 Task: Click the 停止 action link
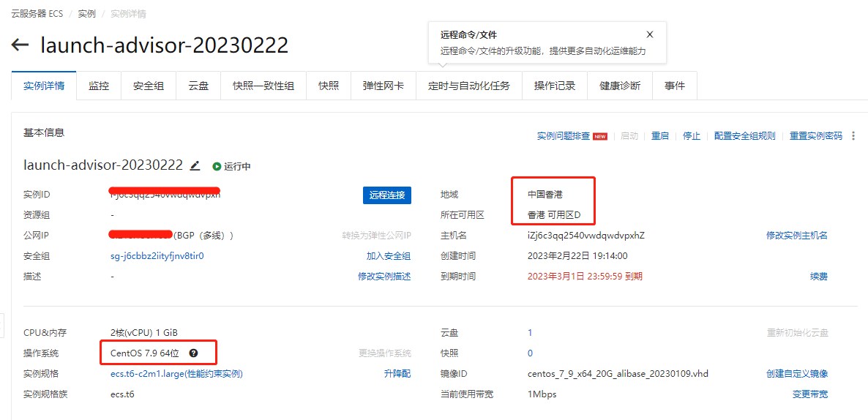[x=692, y=136]
